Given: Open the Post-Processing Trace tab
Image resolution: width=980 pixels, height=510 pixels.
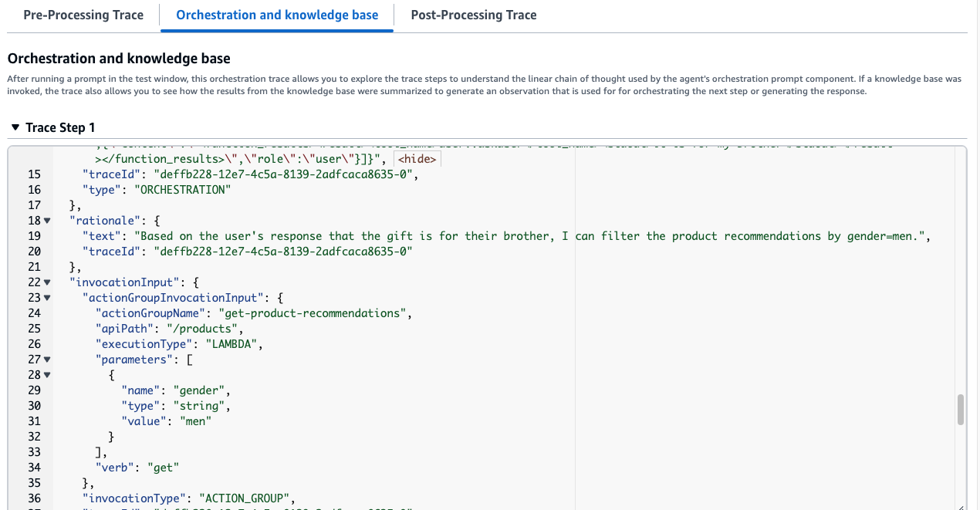Looking at the screenshot, I should pyautogui.click(x=473, y=15).
